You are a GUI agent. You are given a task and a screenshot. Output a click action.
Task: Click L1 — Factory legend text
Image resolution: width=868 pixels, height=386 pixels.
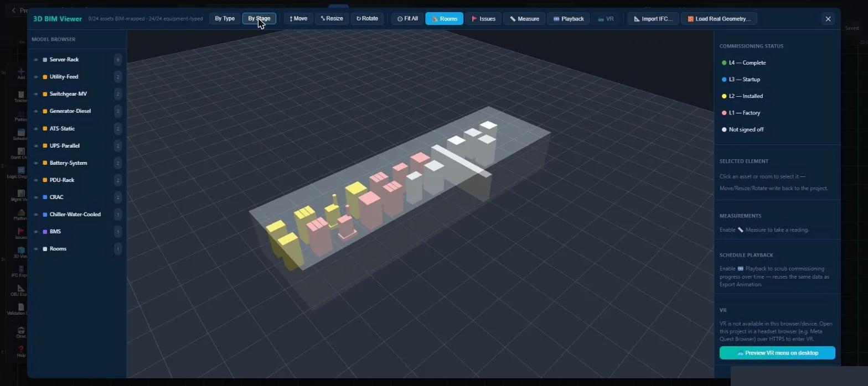745,113
